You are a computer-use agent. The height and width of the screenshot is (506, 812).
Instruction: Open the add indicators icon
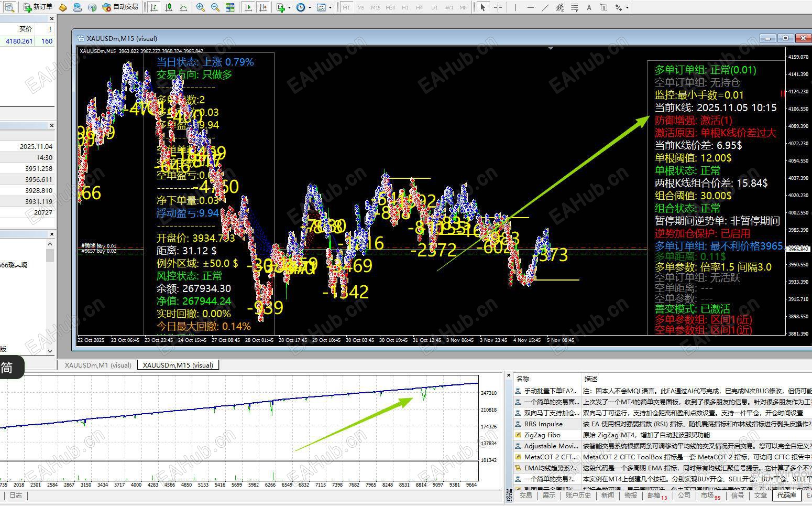(x=281, y=7)
